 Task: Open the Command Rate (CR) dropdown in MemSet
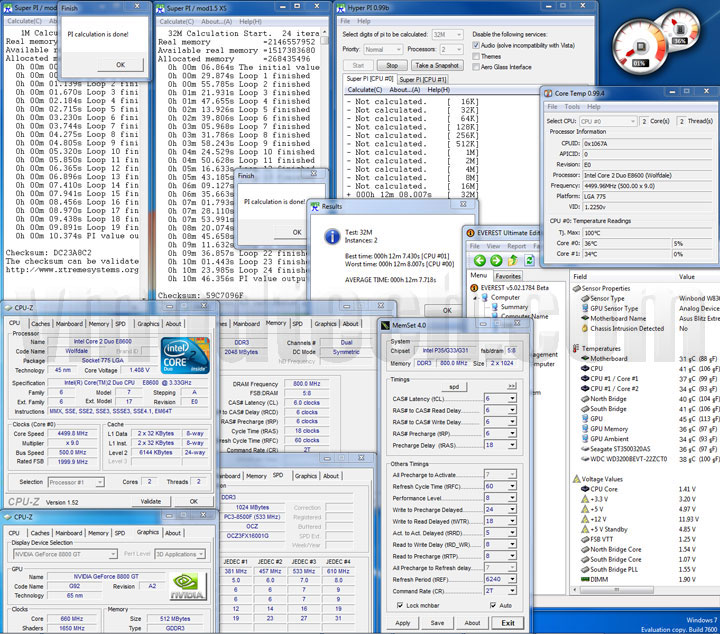click(512, 591)
